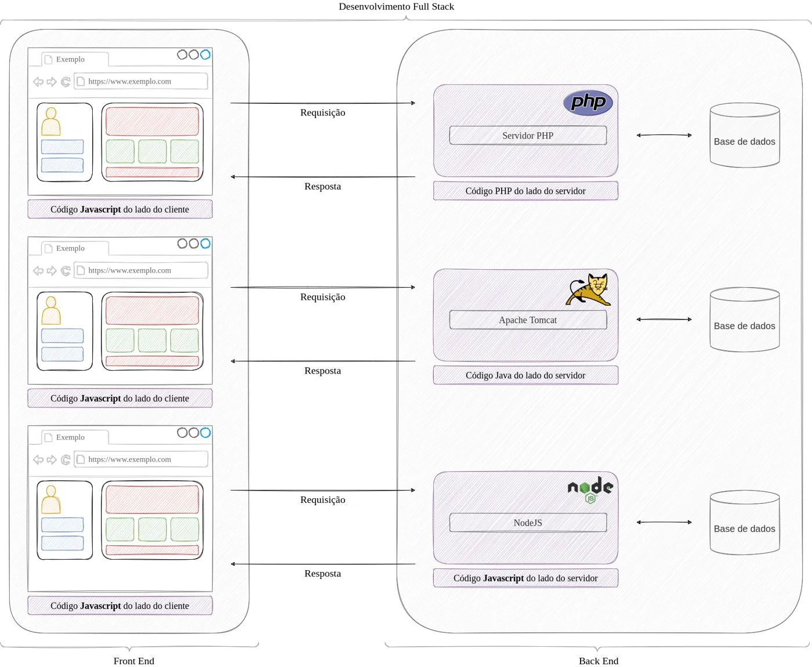
Task: Click the Apache Tomcat cat logo
Action: click(588, 289)
